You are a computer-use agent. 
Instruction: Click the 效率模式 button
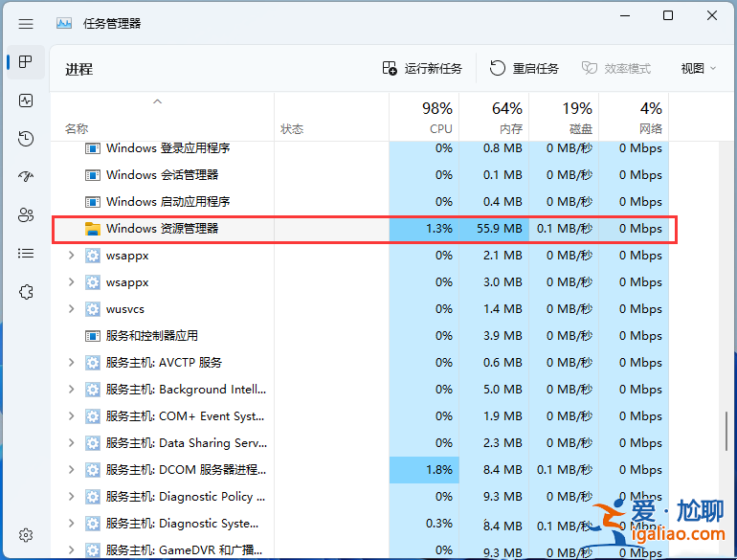tap(616, 69)
